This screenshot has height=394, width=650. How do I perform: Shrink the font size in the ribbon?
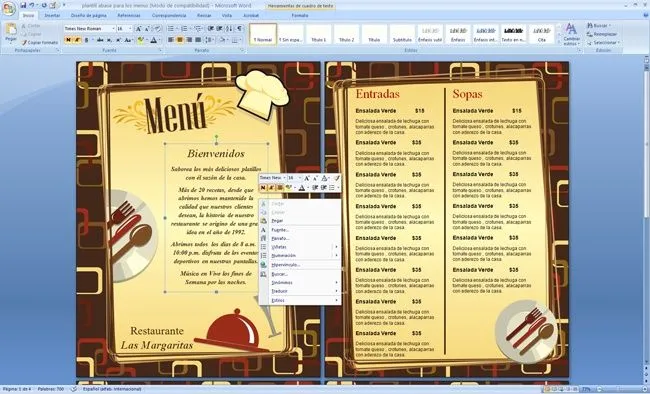pos(147,29)
